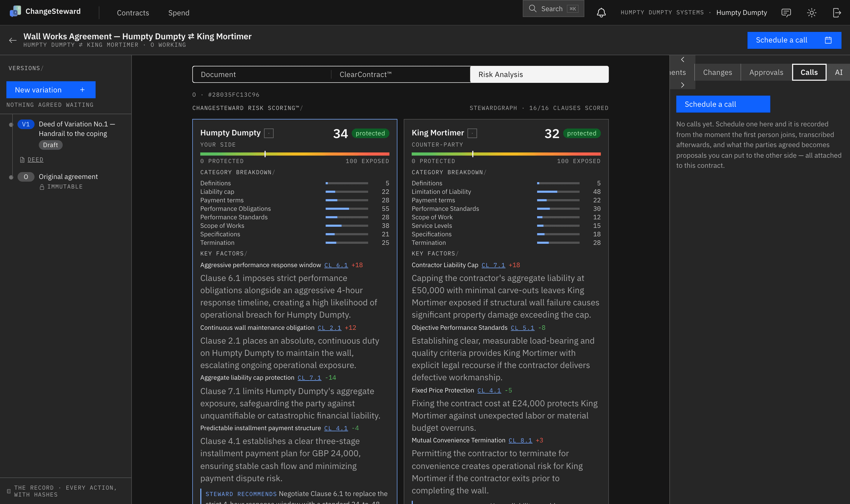Toggle light/dark theme sun icon

click(811, 13)
